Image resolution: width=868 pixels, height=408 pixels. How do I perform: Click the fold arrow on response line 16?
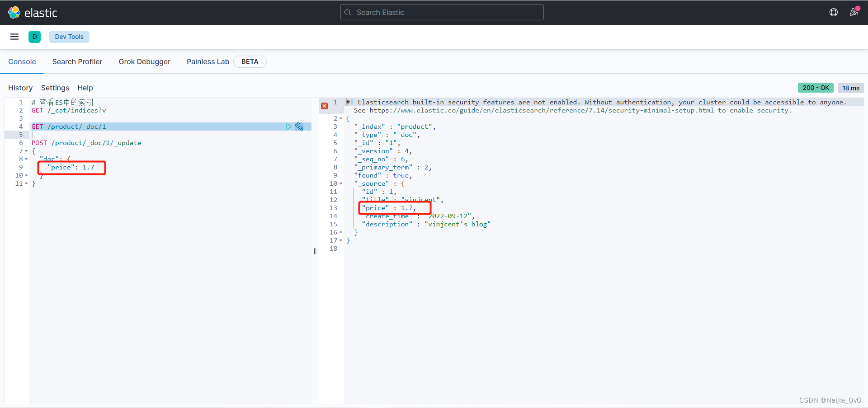341,232
